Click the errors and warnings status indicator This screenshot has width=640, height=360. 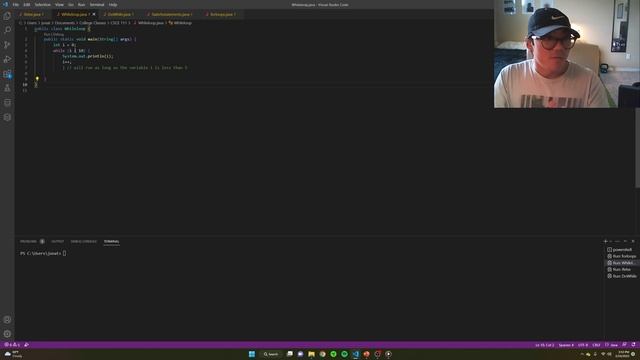tap(12, 345)
